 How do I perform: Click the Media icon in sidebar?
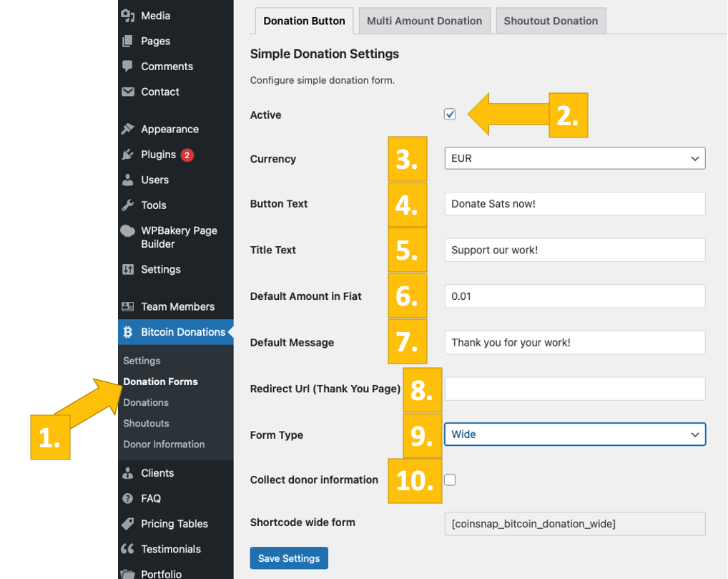[128, 16]
